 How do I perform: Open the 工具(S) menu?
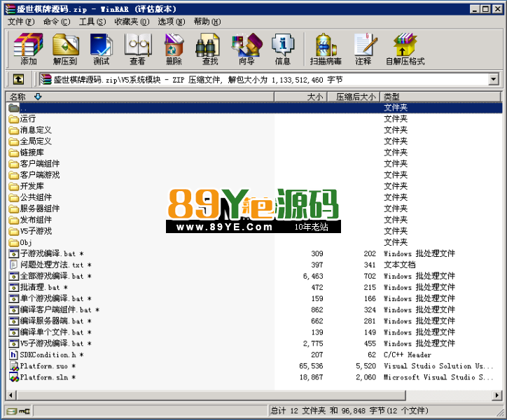click(92, 22)
